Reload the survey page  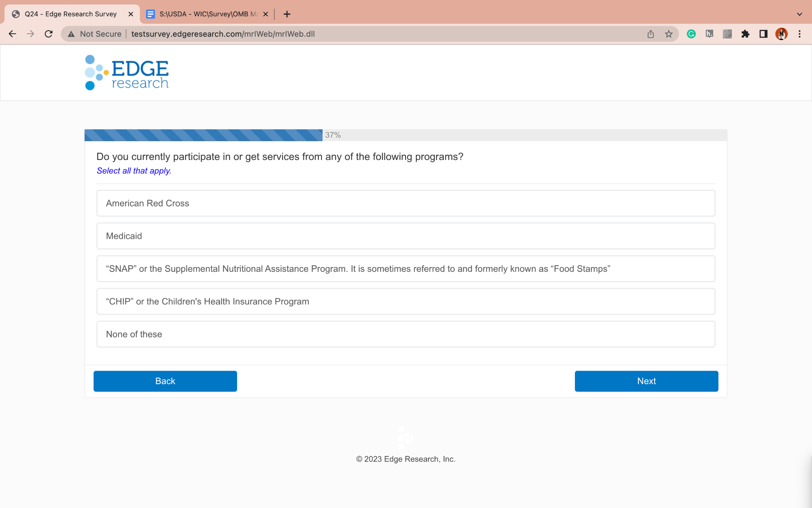pos(48,34)
